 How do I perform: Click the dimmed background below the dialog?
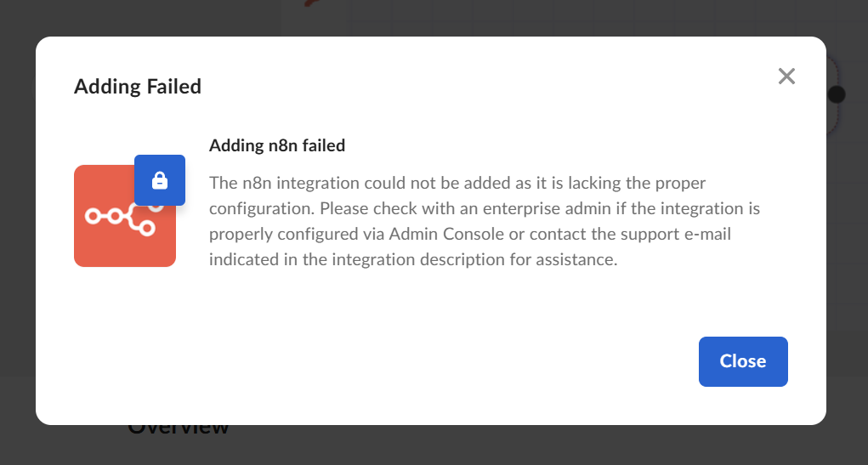pyautogui.click(x=510, y=445)
